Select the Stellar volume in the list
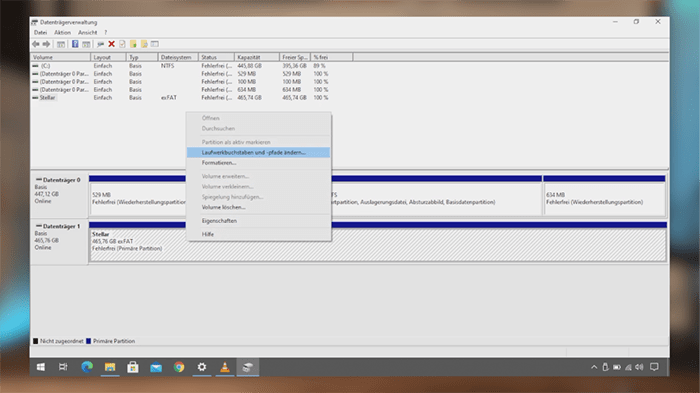This screenshot has height=393, width=700. [47, 97]
